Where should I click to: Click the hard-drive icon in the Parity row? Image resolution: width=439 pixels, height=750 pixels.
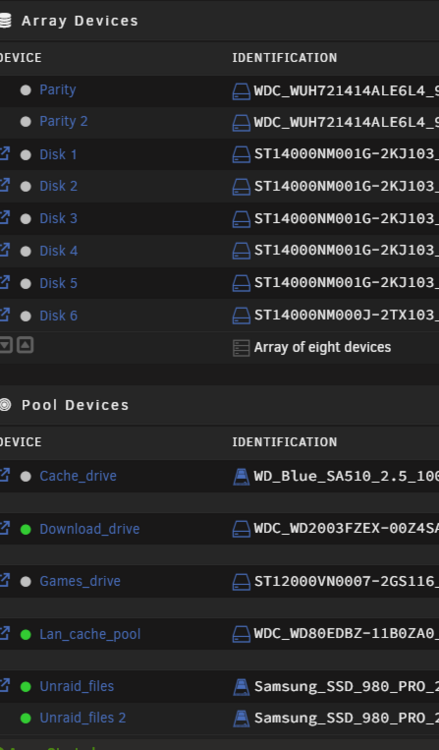(241, 91)
